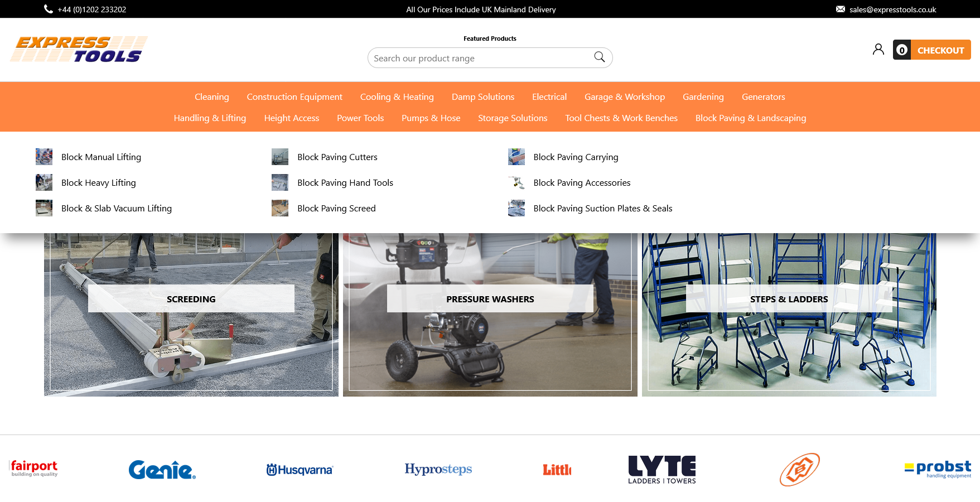This screenshot has height=502, width=980.
Task: Click the Genie brand logo
Action: [162, 470]
